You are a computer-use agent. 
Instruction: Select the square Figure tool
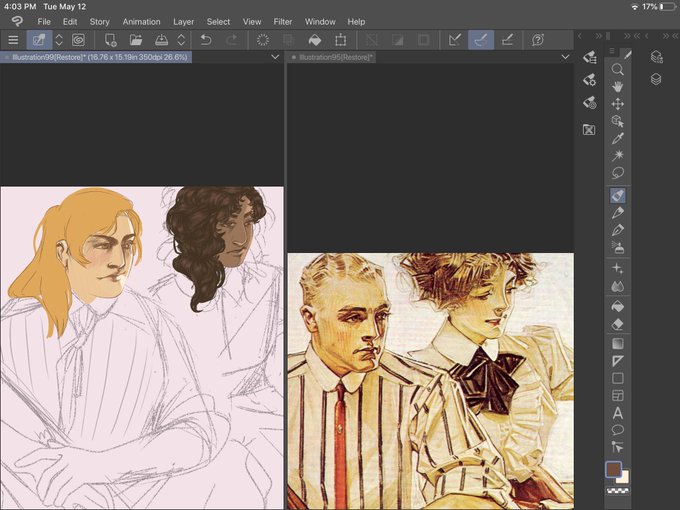[x=618, y=378]
